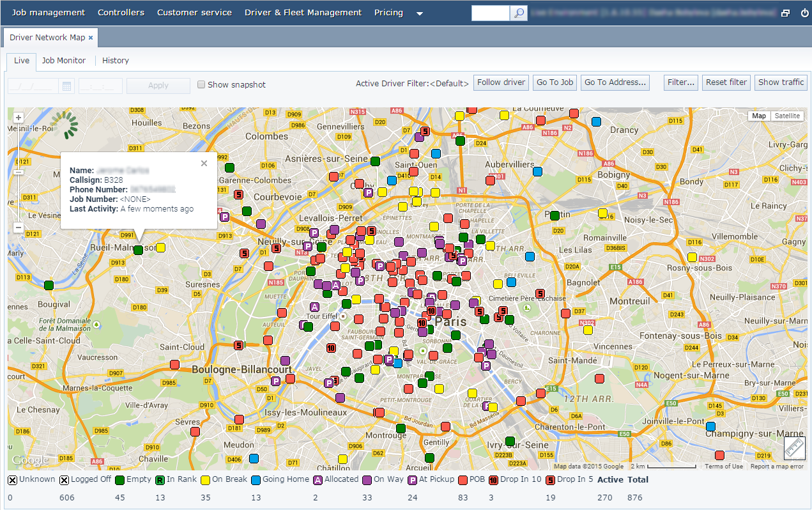Click the restore window icon at top right
The width and height of the screenshot is (812, 510).
[x=786, y=13]
